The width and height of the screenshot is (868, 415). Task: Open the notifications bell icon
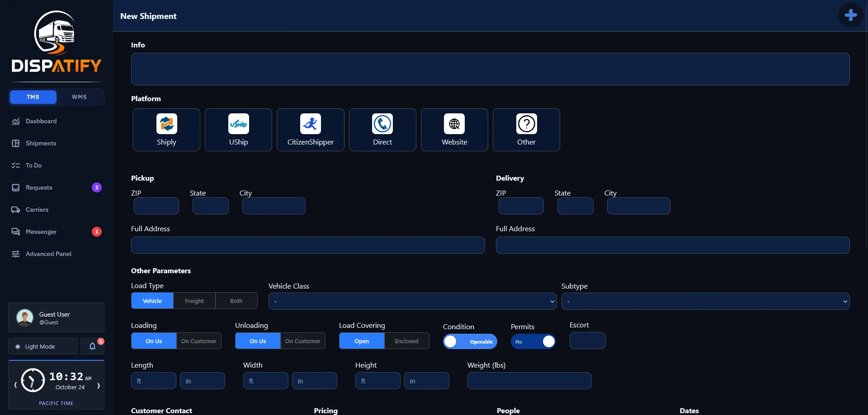(92, 346)
